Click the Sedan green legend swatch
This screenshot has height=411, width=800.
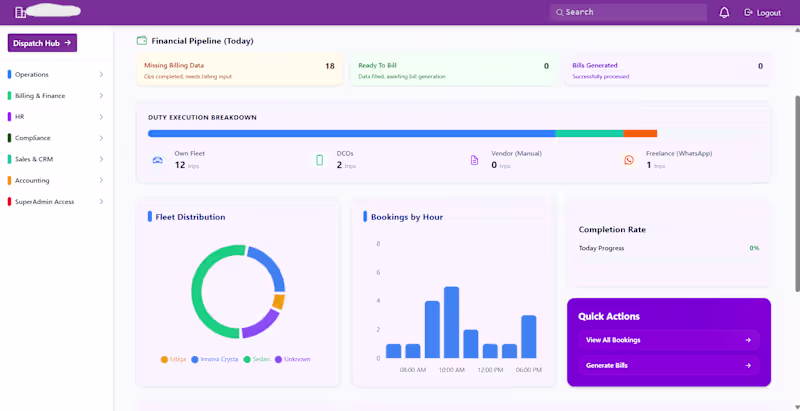tap(247, 359)
